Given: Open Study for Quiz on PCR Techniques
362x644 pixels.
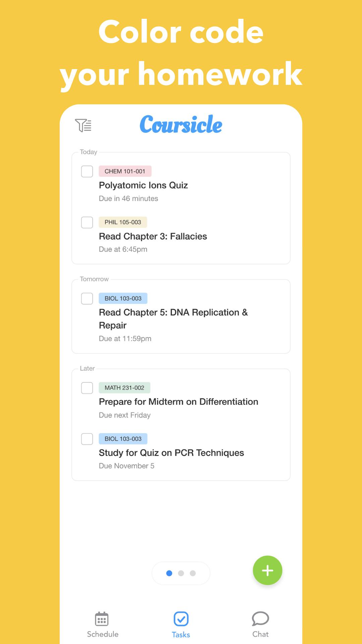Looking at the screenshot, I should tap(171, 453).
